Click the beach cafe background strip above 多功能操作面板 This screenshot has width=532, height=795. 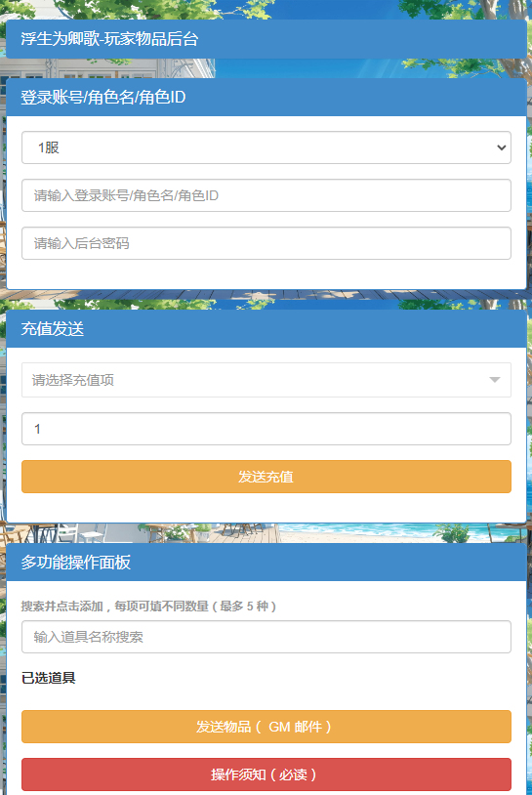(266, 533)
